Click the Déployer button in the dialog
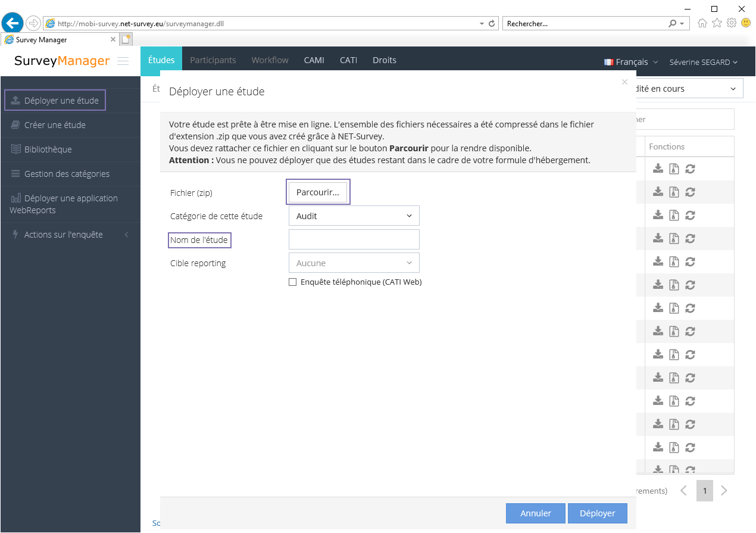Screen dimensions: 756x533 coord(598,513)
